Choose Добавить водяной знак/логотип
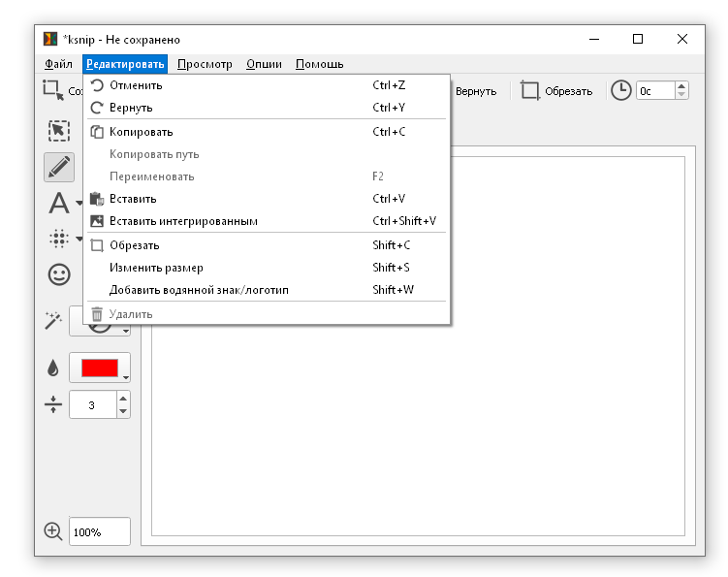 (267, 290)
